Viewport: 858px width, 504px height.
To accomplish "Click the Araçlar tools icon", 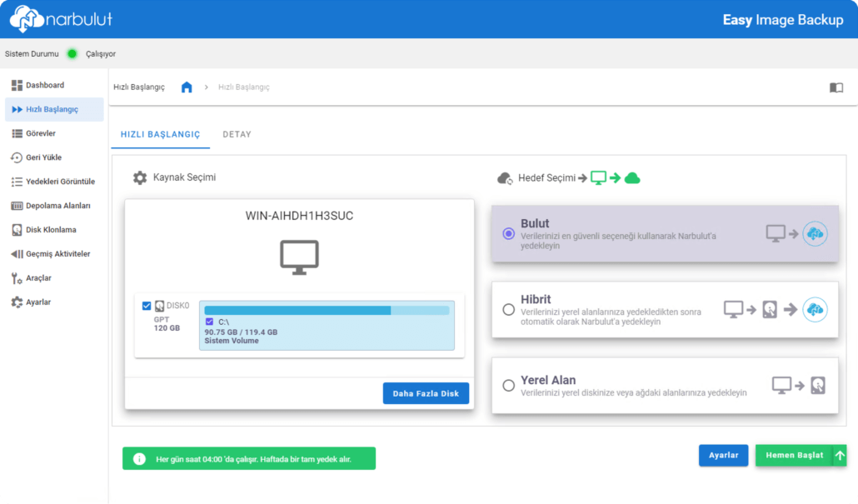I will pos(17,278).
